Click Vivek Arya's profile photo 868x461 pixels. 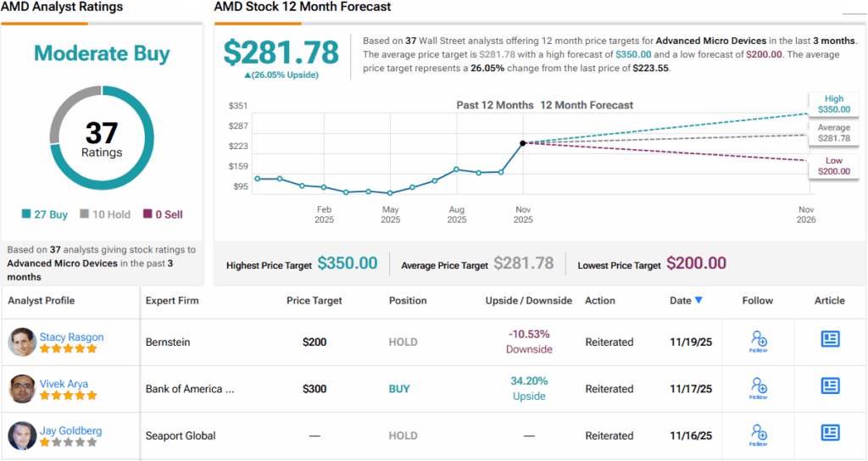(x=22, y=388)
